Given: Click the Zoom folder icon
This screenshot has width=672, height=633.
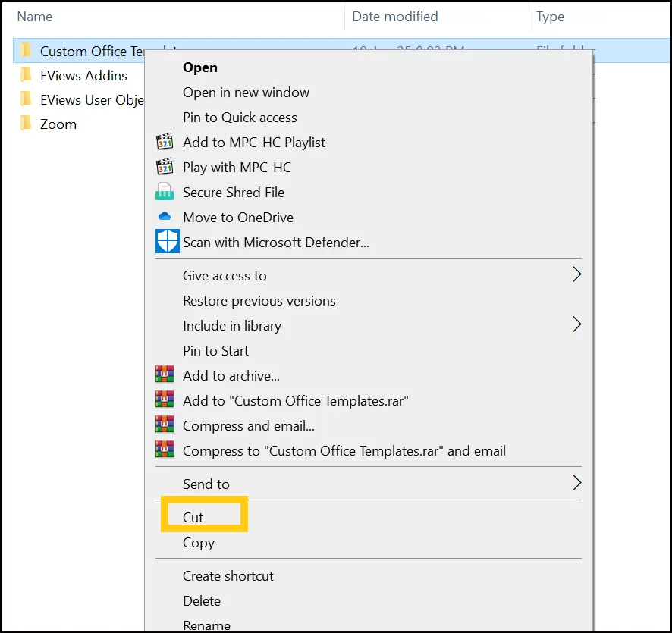Looking at the screenshot, I should coord(26,124).
